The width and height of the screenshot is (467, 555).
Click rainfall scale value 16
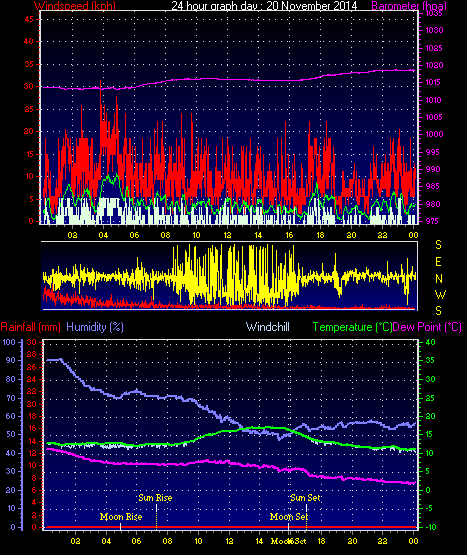(32, 429)
